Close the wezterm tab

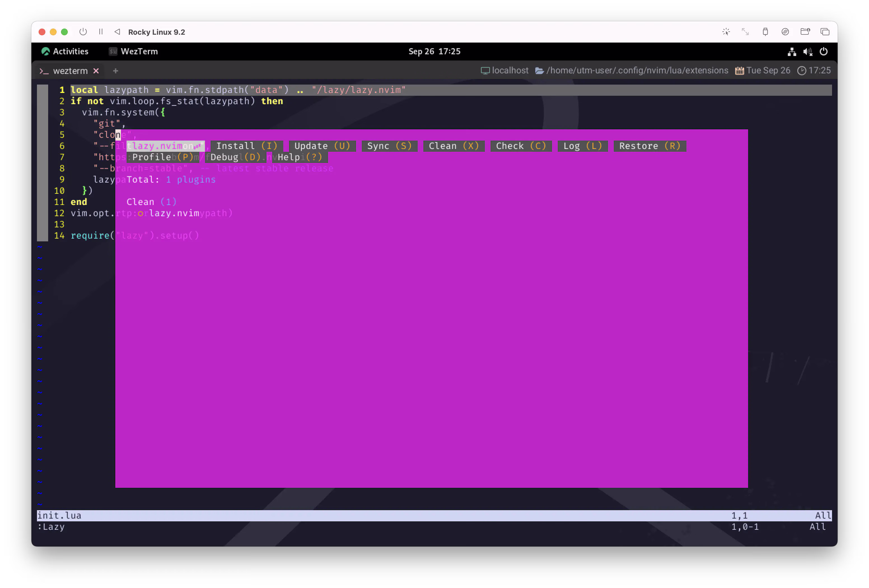96,71
